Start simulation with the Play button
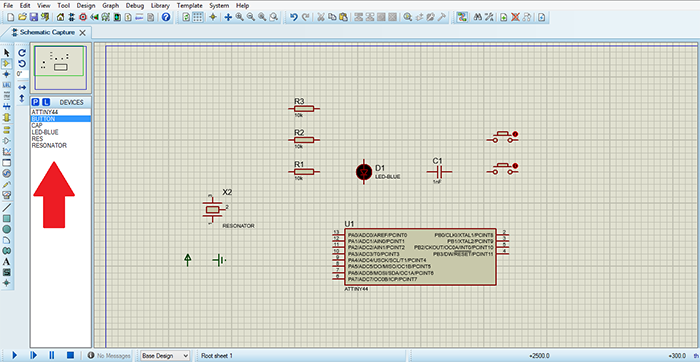 [14, 355]
